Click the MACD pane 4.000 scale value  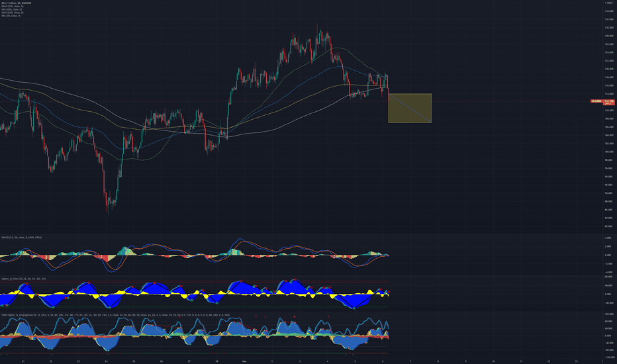click(x=608, y=238)
